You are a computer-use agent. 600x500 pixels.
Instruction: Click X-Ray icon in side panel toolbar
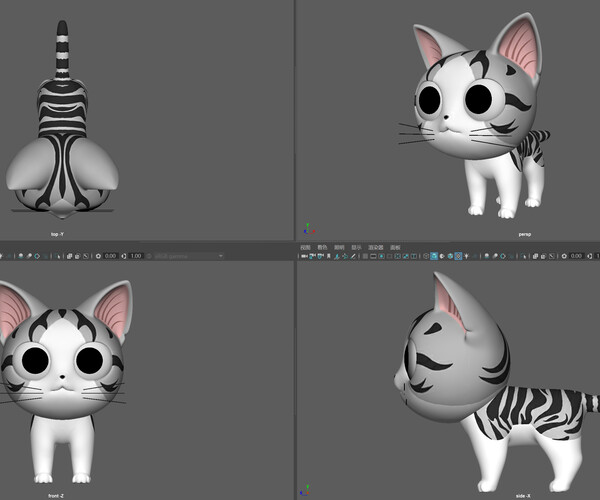535,256
